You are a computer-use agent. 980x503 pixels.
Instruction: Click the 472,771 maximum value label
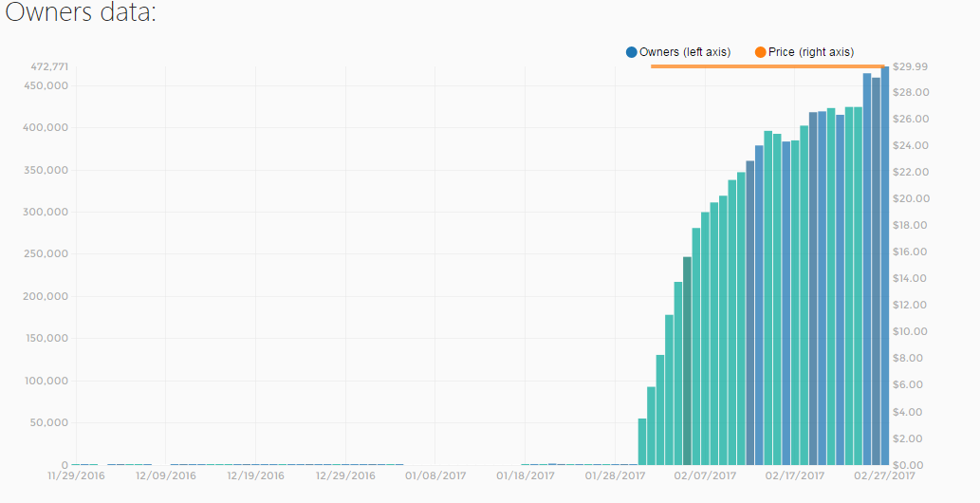(49, 67)
